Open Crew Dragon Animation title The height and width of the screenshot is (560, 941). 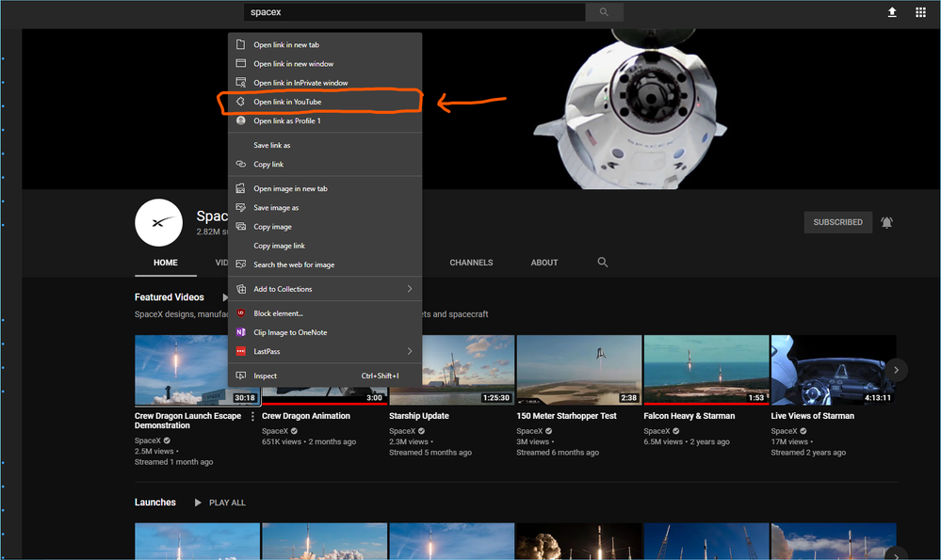[306, 416]
